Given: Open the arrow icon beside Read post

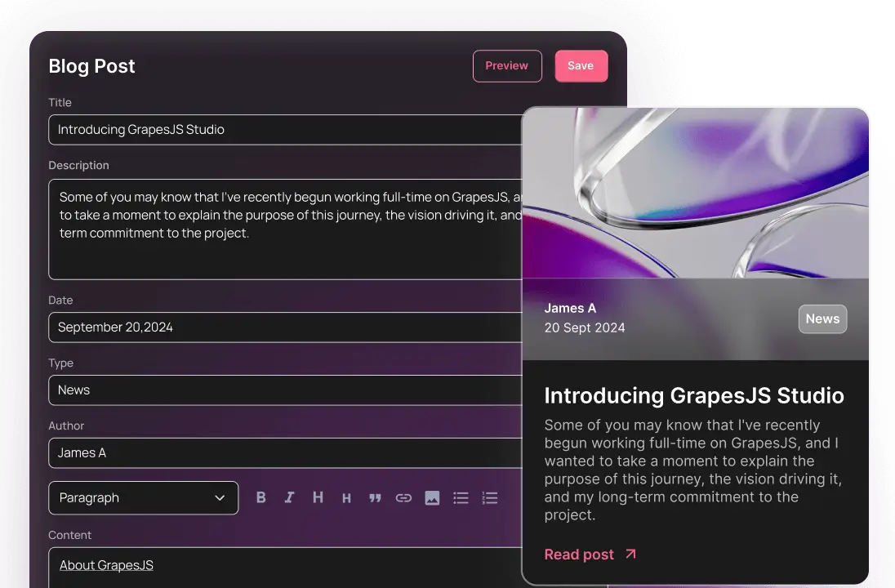Looking at the screenshot, I should tap(630, 554).
